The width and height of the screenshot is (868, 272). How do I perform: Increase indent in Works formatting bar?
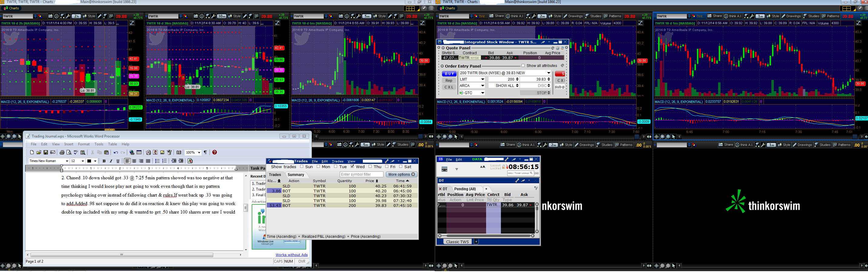pyautogui.click(x=181, y=161)
